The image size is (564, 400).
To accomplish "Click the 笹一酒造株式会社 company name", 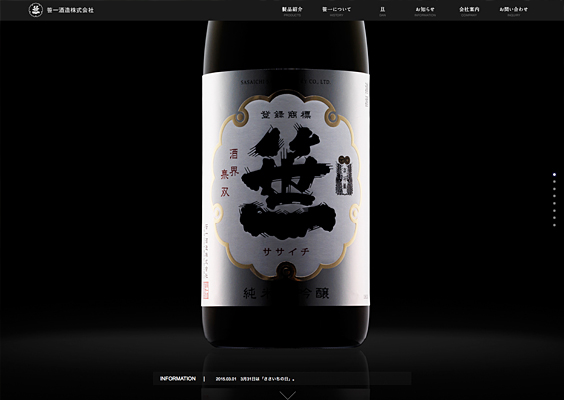I will (x=70, y=10).
